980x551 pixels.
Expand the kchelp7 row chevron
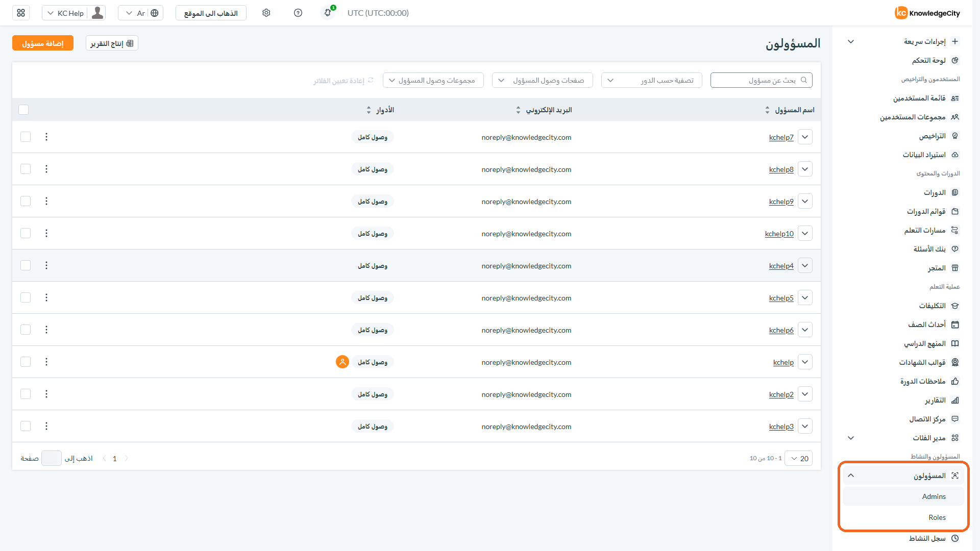click(805, 137)
